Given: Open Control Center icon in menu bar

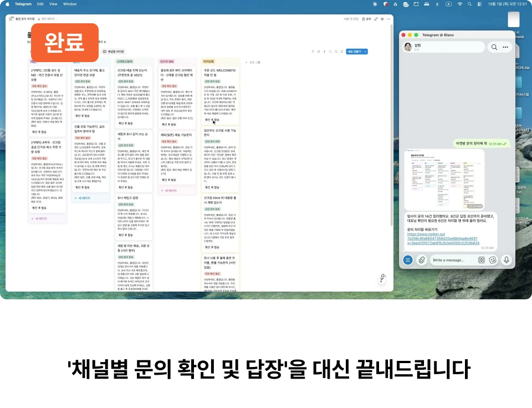Looking at the screenshot, I should point(479,4).
